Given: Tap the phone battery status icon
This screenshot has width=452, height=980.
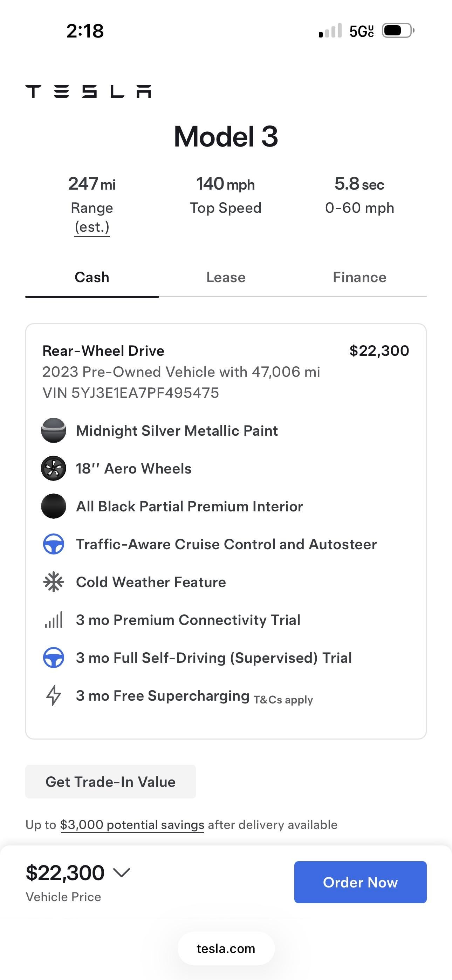Looking at the screenshot, I should [x=398, y=30].
